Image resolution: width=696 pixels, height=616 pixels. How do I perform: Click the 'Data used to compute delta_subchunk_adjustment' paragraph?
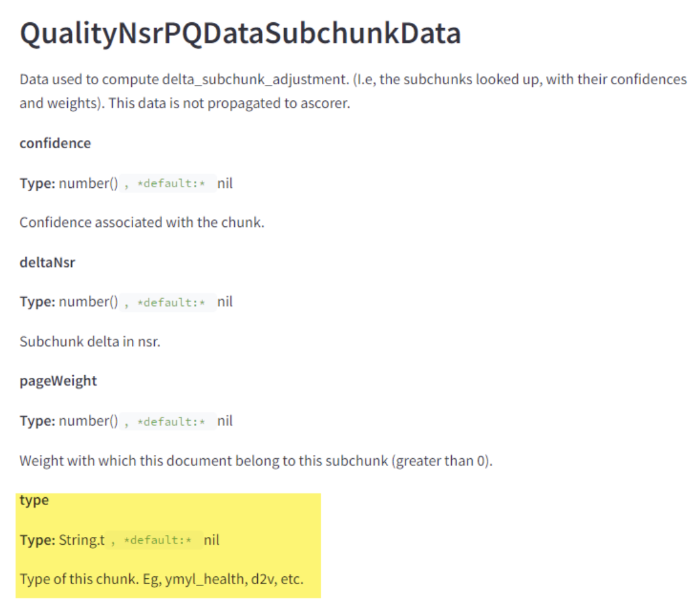(x=353, y=91)
